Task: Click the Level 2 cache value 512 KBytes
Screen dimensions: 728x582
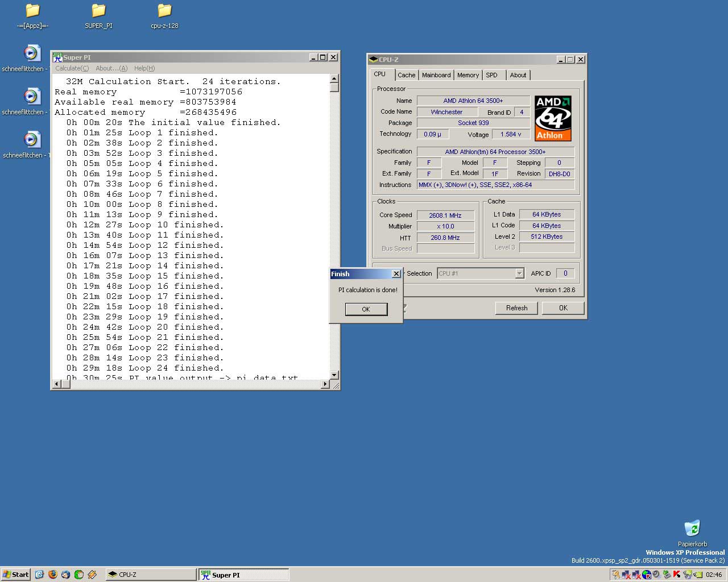Action: coord(547,236)
